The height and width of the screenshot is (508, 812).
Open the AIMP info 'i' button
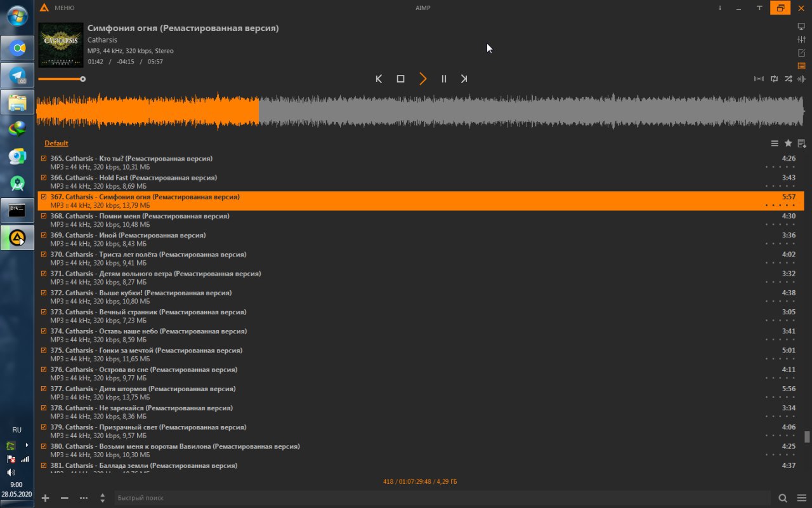pyautogui.click(x=720, y=8)
